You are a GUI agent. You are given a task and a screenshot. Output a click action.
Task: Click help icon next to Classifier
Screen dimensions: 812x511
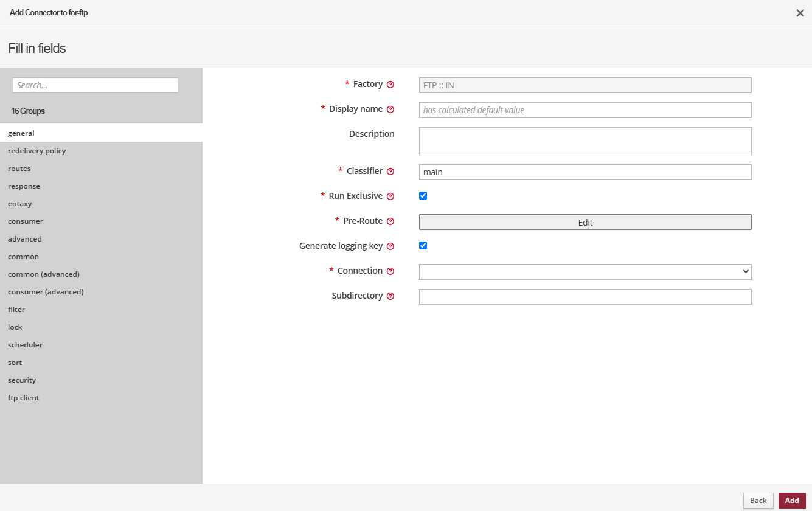pyautogui.click(x=390, y=172)
